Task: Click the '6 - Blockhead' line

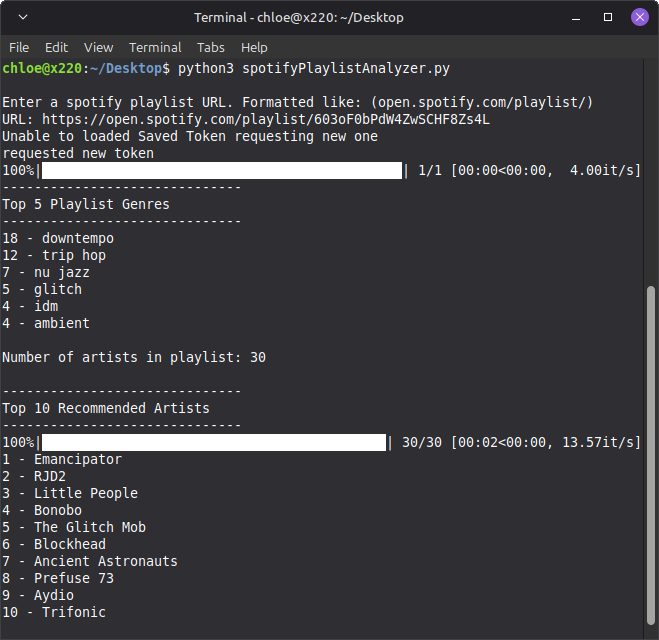Action: point(54,544)
